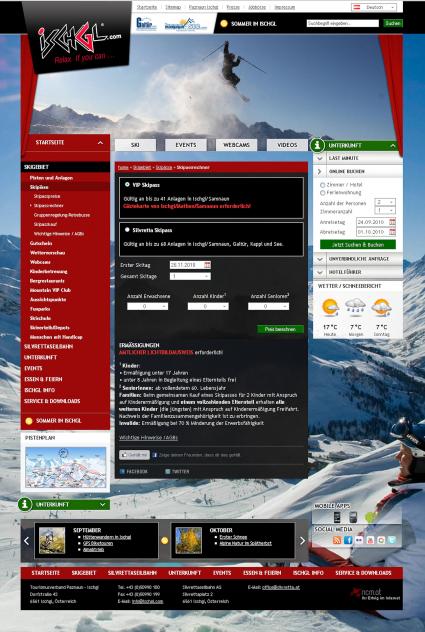Viewport: 425px width, 632px height.
Task: Open the iPhone mobile app icon
Action: 337,517
